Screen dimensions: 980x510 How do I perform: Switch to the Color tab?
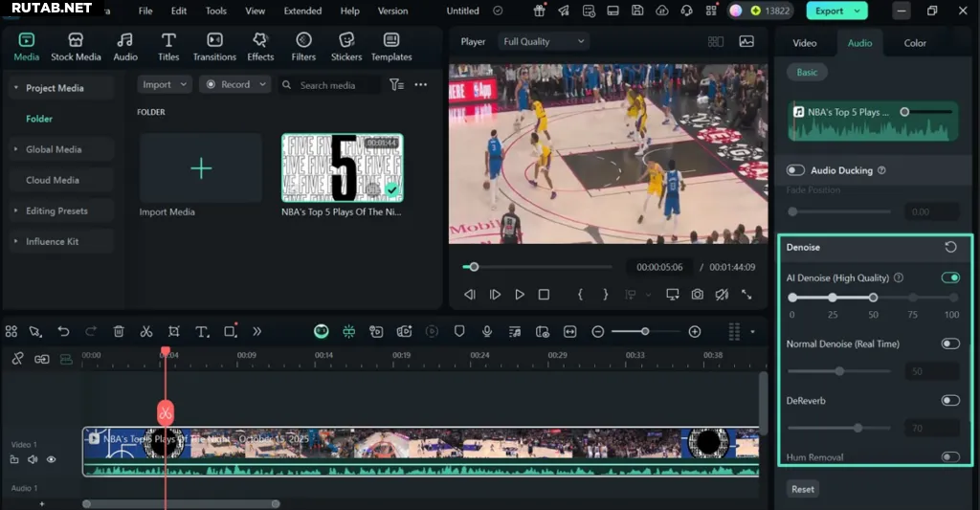click(x=915, y=43)
